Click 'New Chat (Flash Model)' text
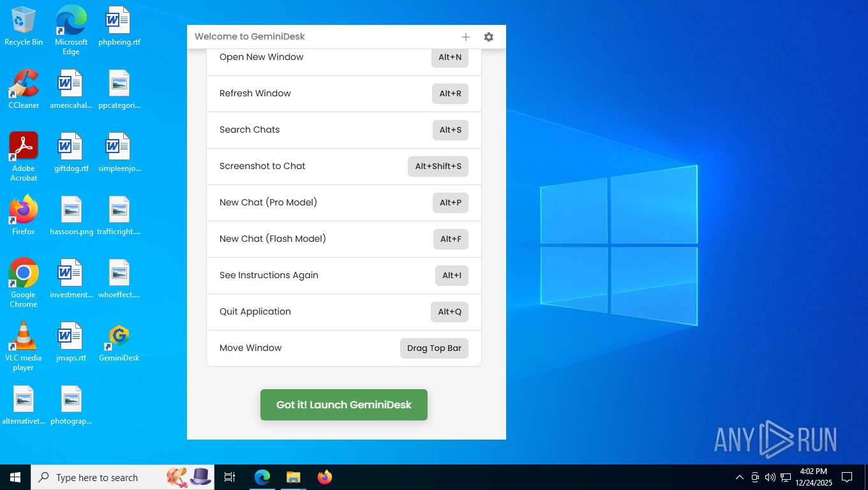This screenshot has width=868, height=490. point(273,239)
